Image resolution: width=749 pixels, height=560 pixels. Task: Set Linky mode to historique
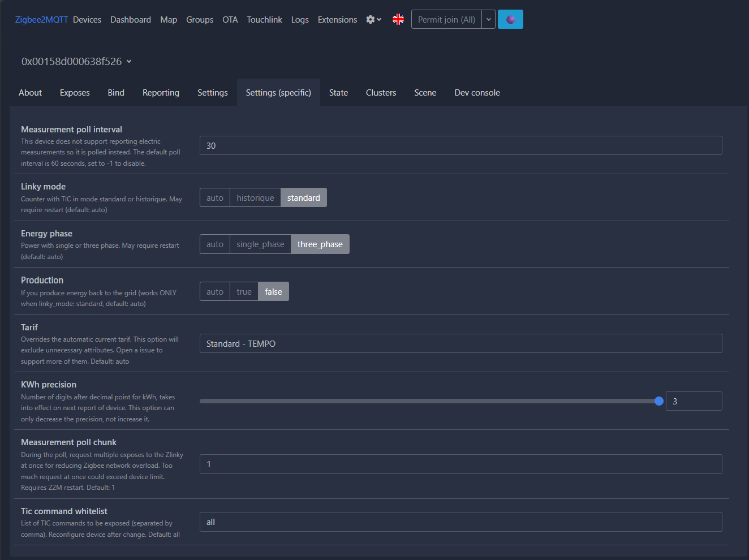pyautogui.click(x=255, y=198)
